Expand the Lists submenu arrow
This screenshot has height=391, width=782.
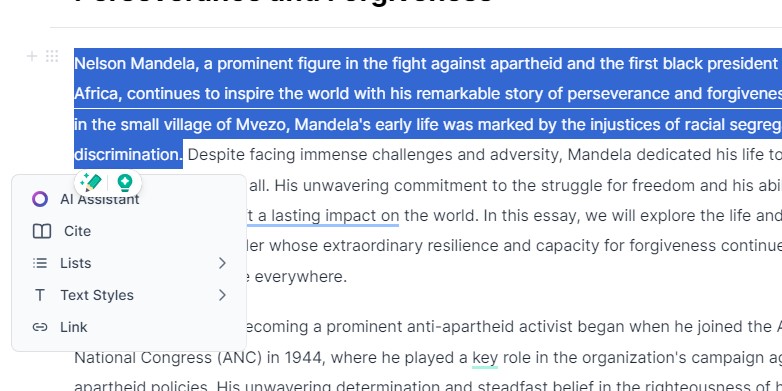tap(222, 263)
